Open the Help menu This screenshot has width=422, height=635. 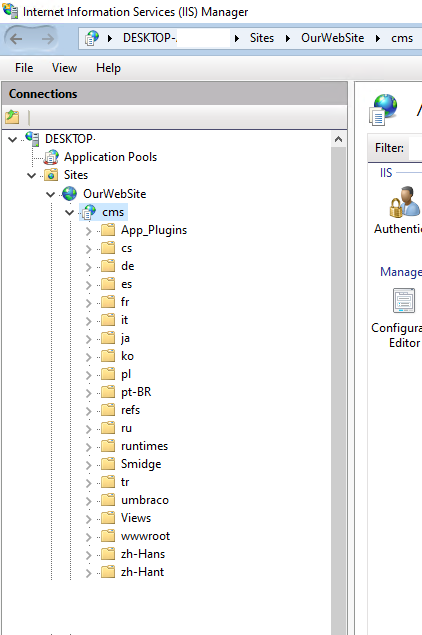108,68
